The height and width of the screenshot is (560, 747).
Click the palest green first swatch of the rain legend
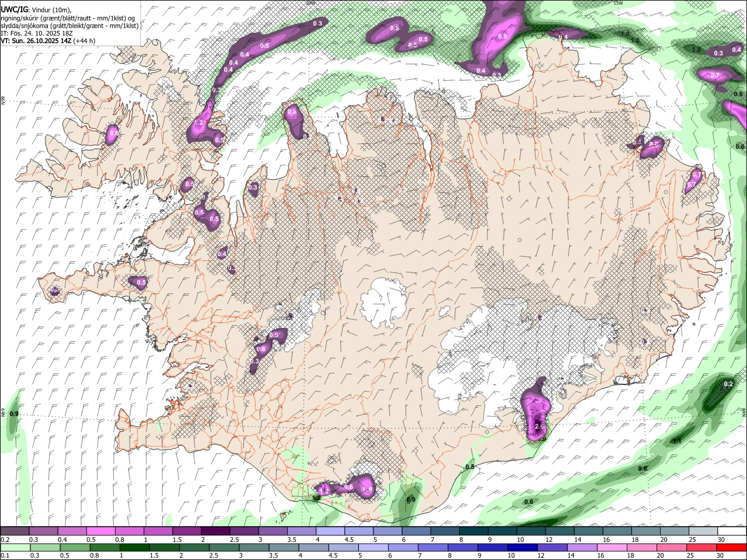15,547
